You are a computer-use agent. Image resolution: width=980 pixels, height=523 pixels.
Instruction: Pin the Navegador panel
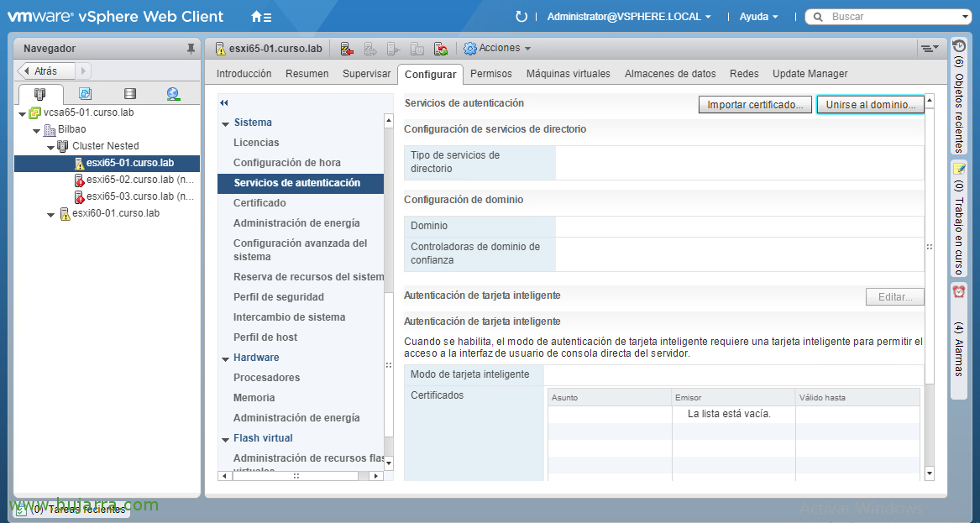coord(191,49)
